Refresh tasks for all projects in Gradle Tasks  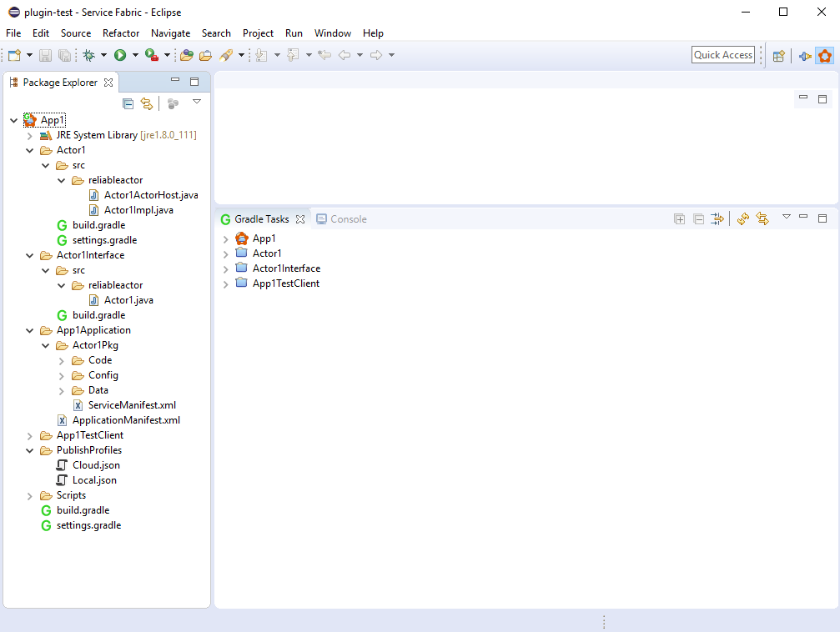pyautogui.click(x=742, y=218)
